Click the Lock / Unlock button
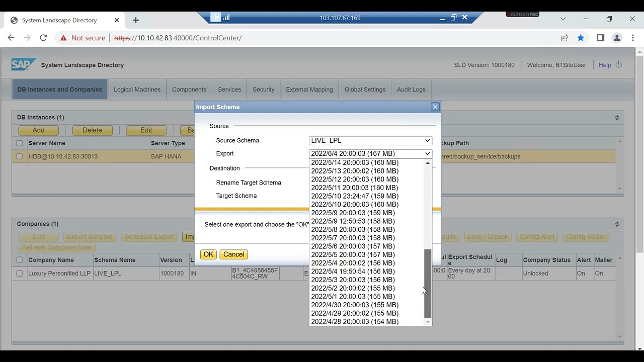Screen dimensions: 644x362 click(x=488, y=237)
